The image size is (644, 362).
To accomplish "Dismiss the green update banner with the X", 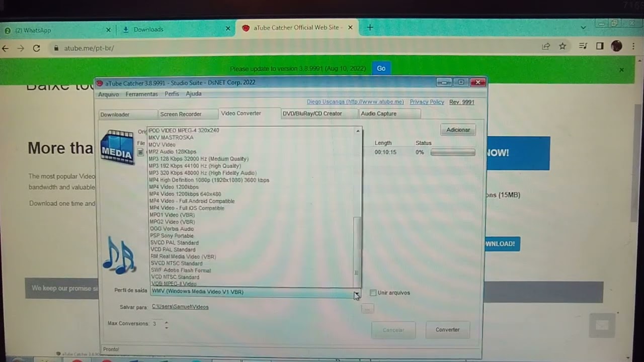I will tap(621, 70).
